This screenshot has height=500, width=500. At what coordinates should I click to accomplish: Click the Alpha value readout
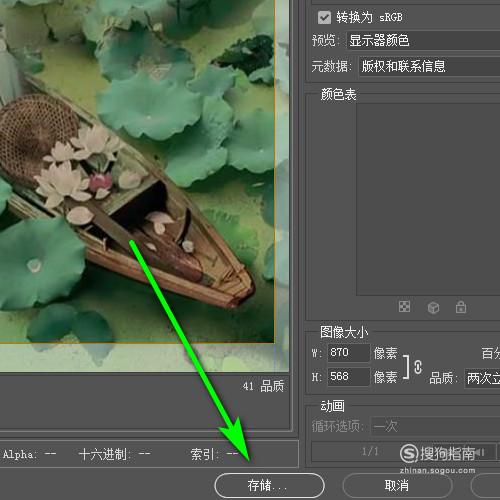click(x=29, y=454)
